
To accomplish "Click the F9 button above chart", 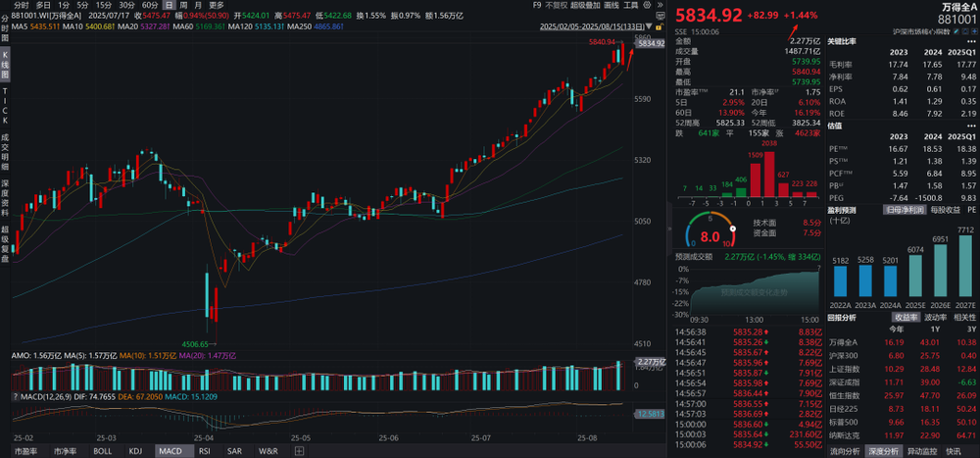I will pos(535,5).
